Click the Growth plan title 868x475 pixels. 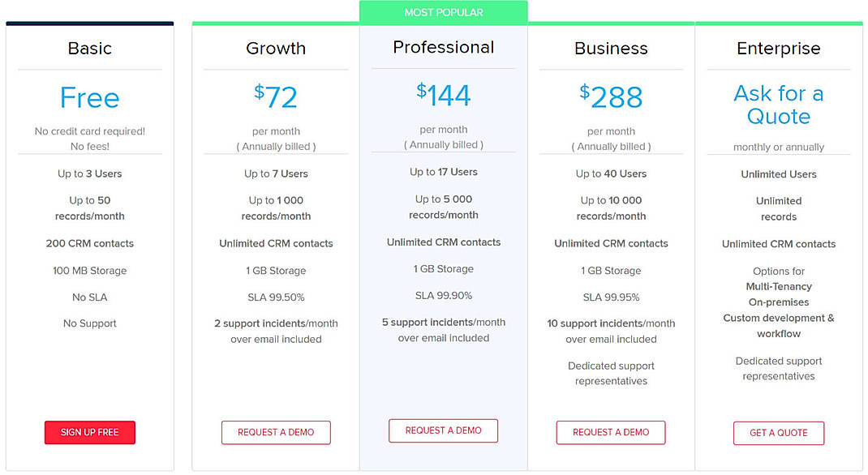276,49
